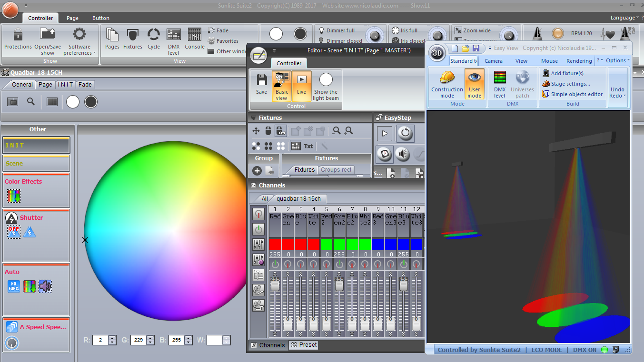Toggle the Ctrl mouse selection mode
The image size is (644, 362).
pyautogui.click(x=281, y=131)
